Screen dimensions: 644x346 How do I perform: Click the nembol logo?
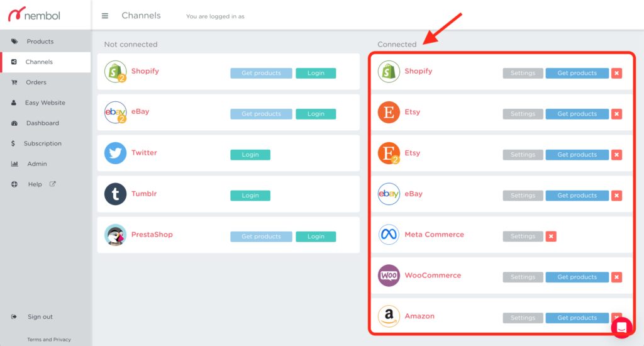pos(34,15)
